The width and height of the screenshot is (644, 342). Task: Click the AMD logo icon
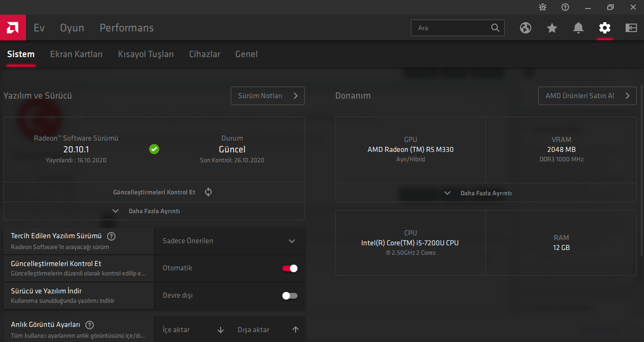[13, 28]
